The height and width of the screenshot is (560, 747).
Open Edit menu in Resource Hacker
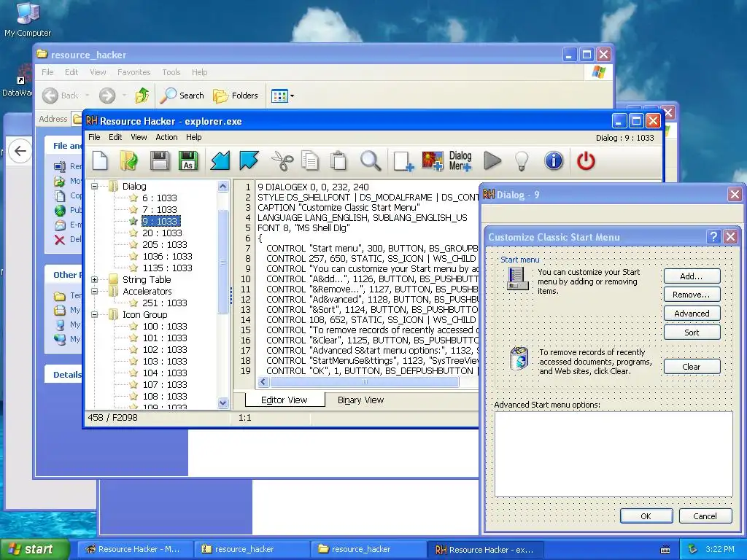pos(115,137)
